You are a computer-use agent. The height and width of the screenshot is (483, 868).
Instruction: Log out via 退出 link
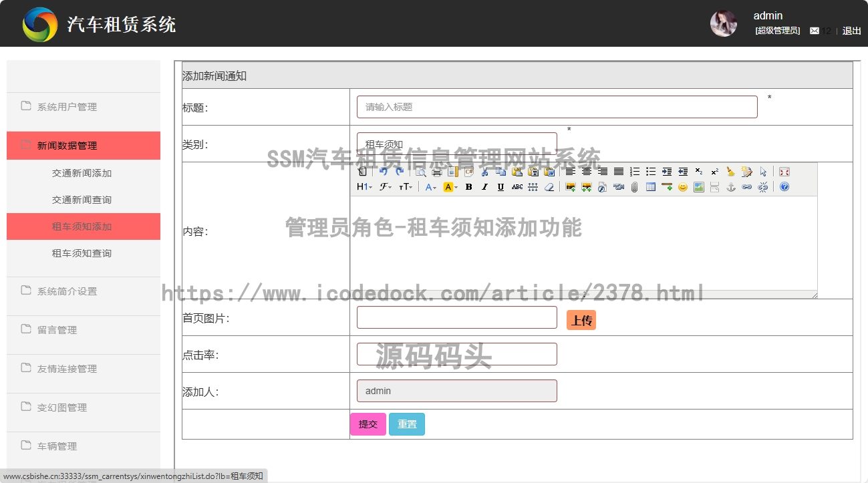point(852,31)
